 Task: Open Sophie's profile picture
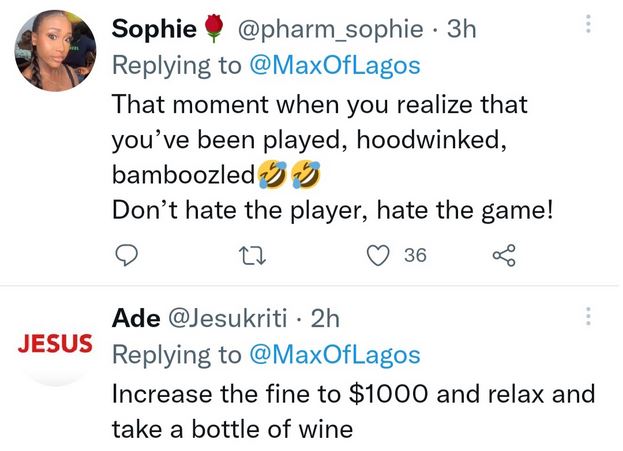click(55, 50)
